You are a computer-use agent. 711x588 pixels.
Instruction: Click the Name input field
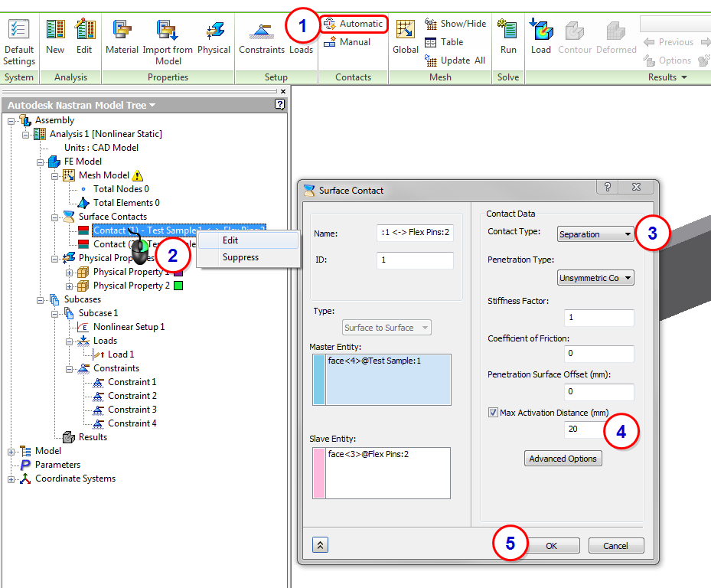pyautogui.click(x=415, y=232)
